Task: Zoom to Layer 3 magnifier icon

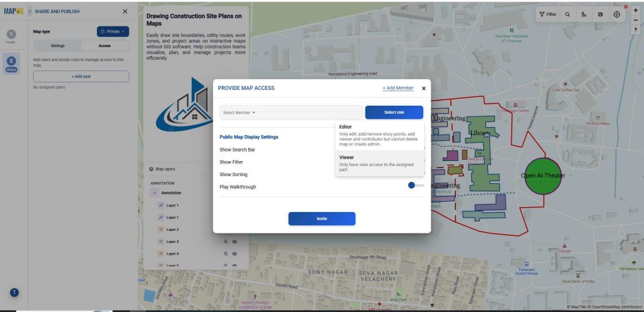Action: (x=226, y=242)
